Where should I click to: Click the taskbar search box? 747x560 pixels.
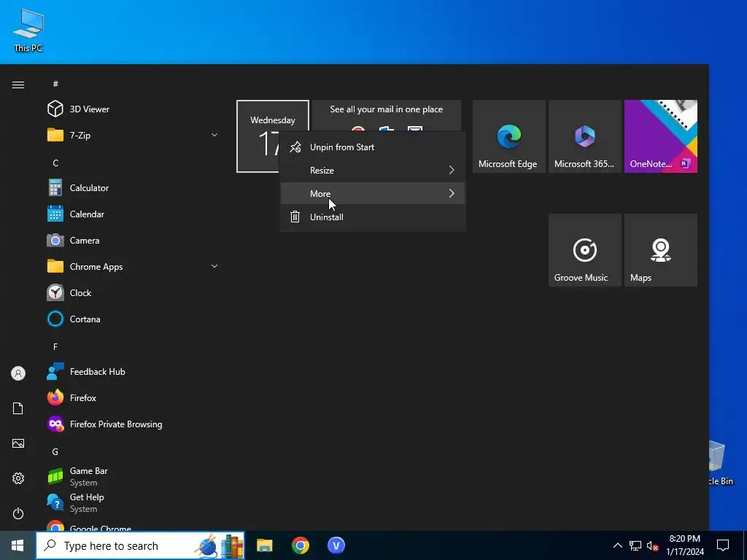click(140, 545)
